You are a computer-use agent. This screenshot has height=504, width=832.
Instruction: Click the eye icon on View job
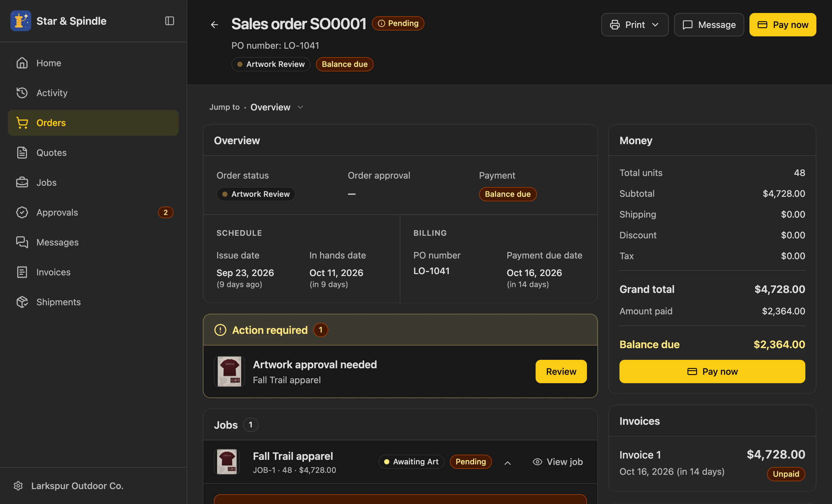click(537, 462)
